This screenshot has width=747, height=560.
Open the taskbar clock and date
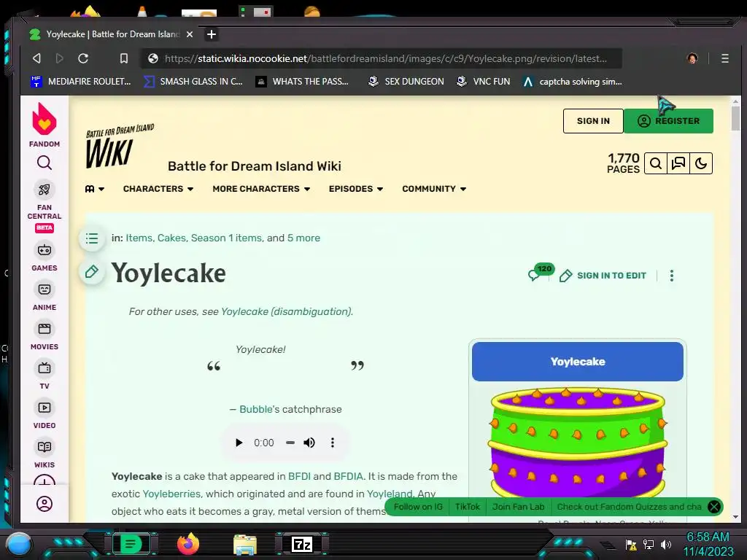(x=708, y=544)
